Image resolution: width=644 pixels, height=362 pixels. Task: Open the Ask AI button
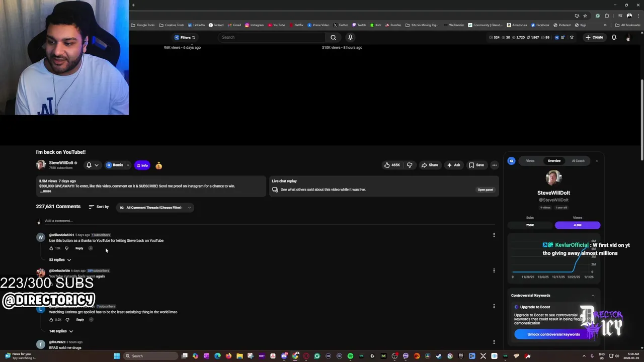pos(453,165)
